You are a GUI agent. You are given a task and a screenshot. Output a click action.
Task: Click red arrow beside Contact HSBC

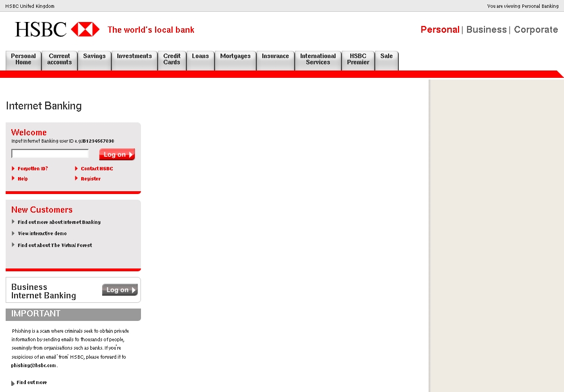[76, 168]
